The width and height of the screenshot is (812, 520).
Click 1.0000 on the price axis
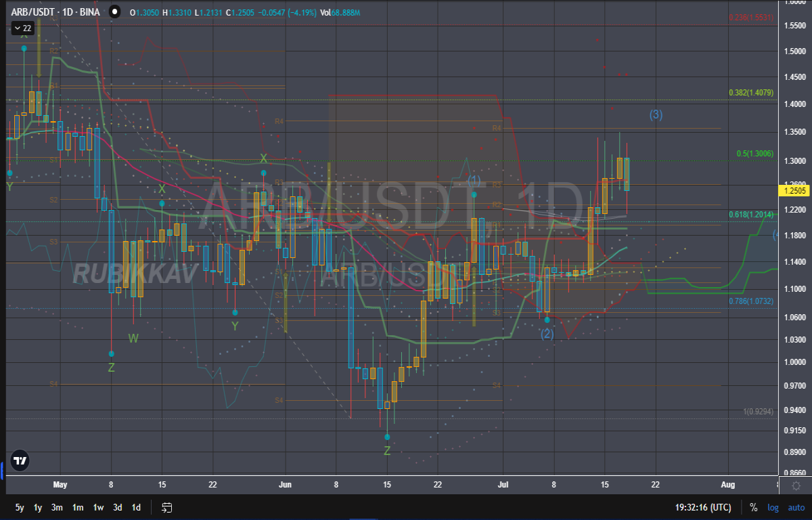[x=794, y=362]
